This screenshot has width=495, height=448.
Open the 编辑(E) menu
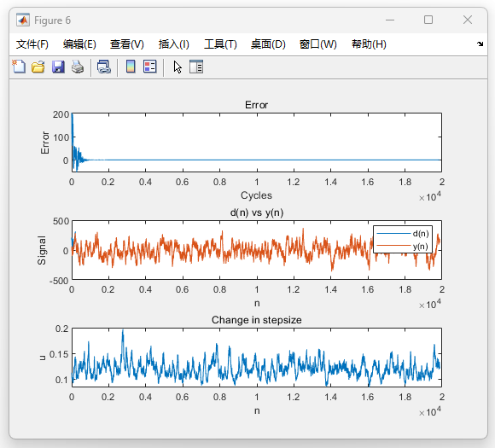pyautogui.click(x=79, y=44)
